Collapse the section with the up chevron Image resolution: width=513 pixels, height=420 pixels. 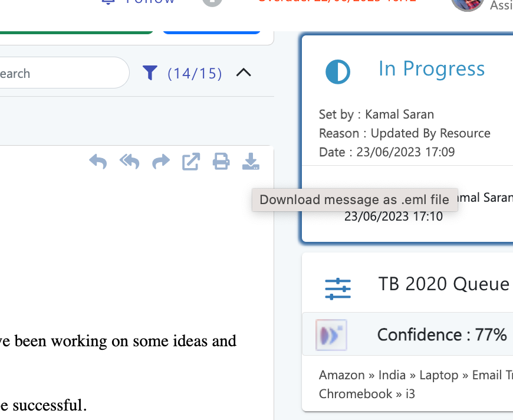[244, 73]
